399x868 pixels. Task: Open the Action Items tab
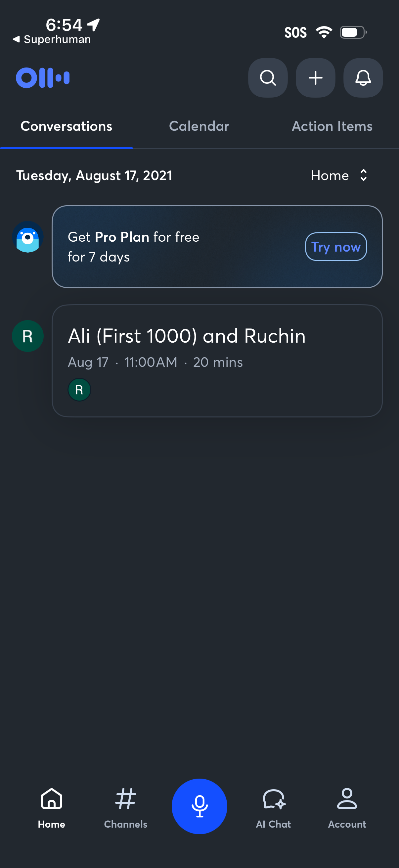tap(332, 126)
